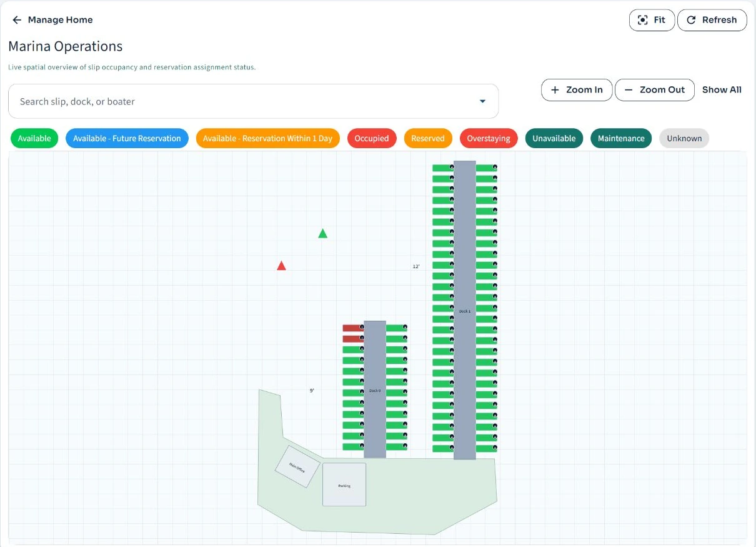Select upper red occupied slip on Dock 0
The image size is (756, 547).
[353, 328]
